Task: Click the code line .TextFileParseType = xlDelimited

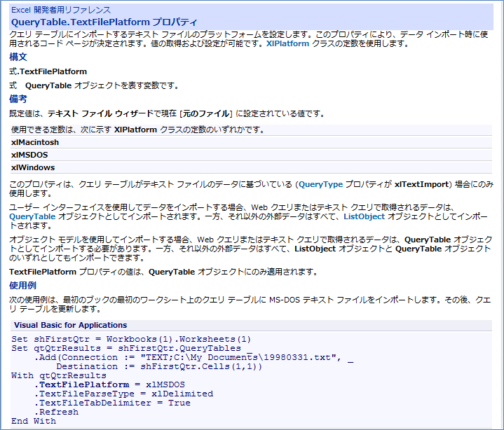Action: pyautogui.click(x=123, y=394)
